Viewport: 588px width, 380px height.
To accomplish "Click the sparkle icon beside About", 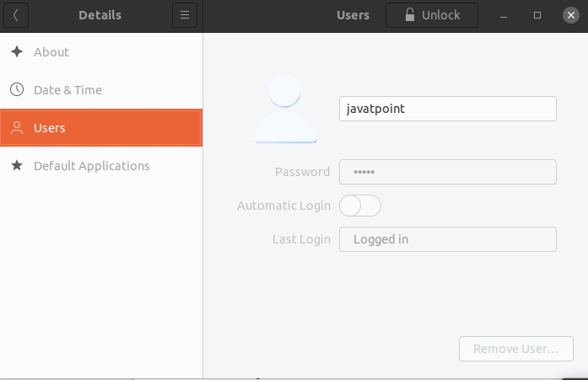I will (17, 51).
